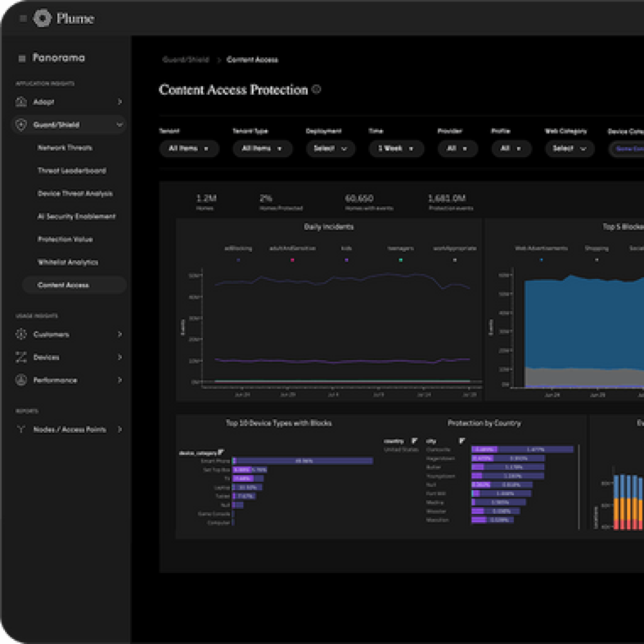Click the Guard/Shield shield icon

pos(21,125)
